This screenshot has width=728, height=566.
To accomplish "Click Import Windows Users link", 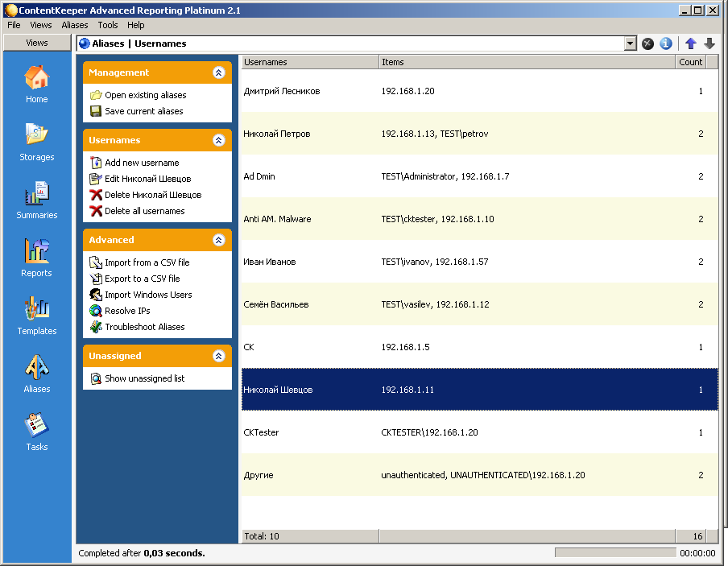I will point(148,295).
